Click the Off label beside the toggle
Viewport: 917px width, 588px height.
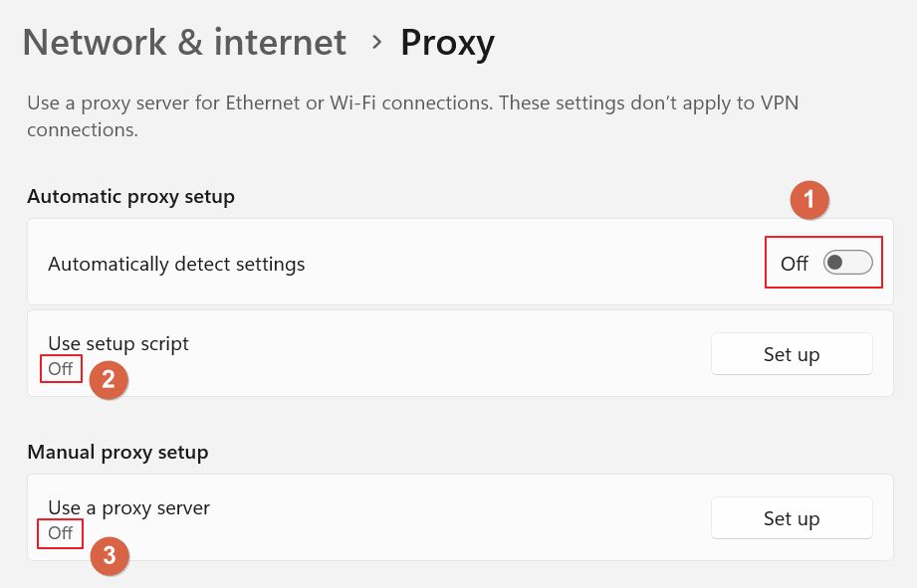[795, 264]
